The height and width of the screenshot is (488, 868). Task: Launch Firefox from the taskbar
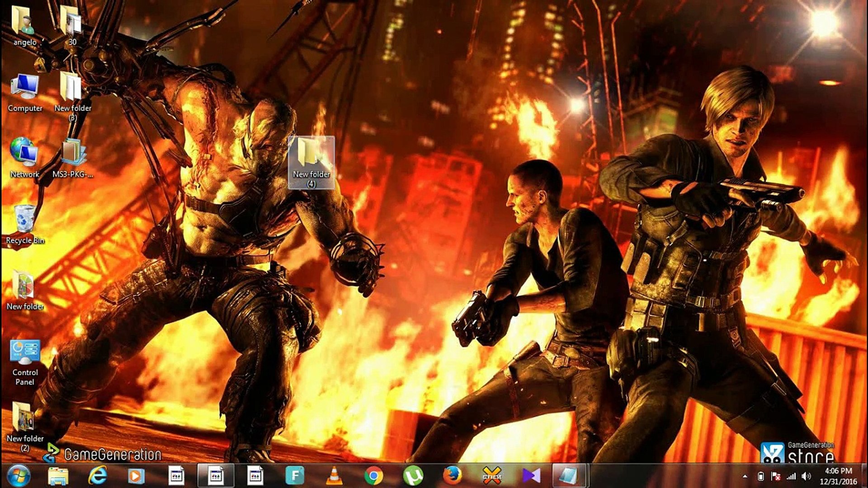click(x=452, y=475)
